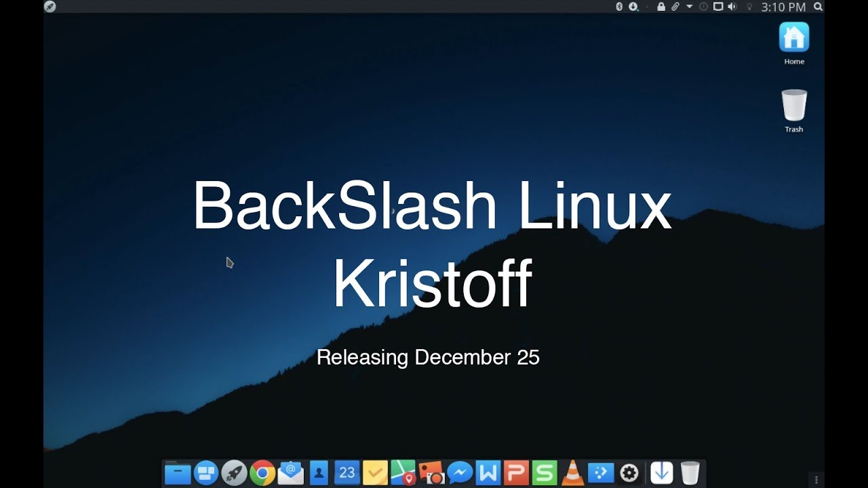Click the rocket launcher in top panel
Viewport: 868px width, 488px height.
pos(50,7)
